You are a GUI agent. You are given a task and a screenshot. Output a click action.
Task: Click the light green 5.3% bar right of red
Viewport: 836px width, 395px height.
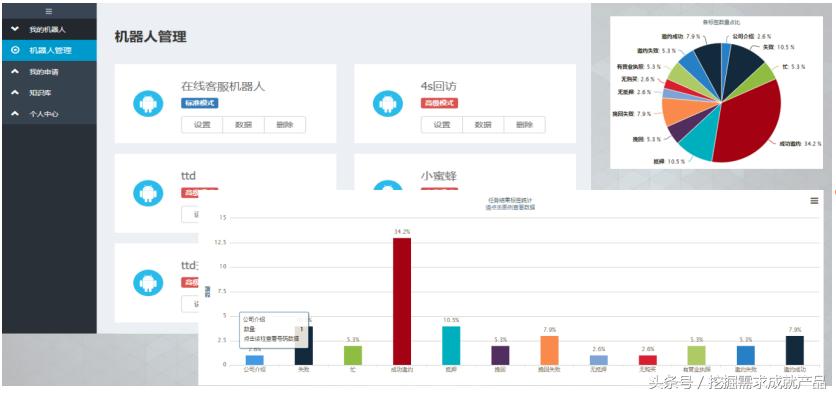pos(697,355)
